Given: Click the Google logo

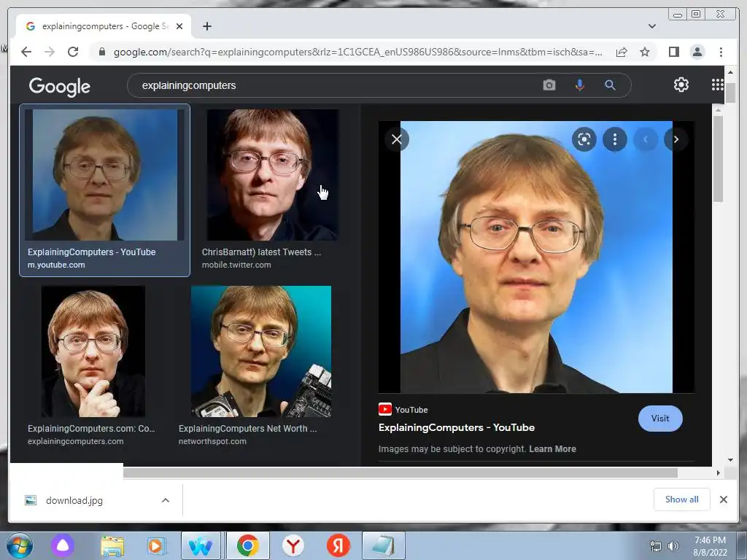Looking at the screenshot, I should [x=60, y=86].
